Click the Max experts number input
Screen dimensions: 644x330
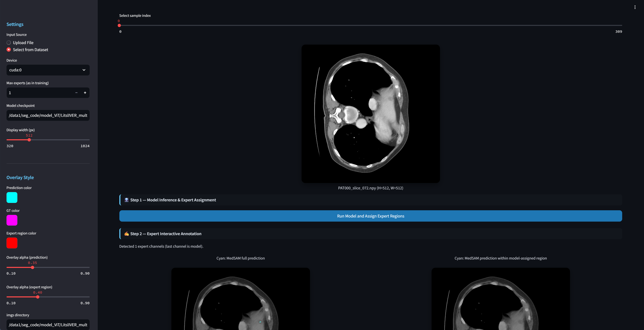point(37,93)
